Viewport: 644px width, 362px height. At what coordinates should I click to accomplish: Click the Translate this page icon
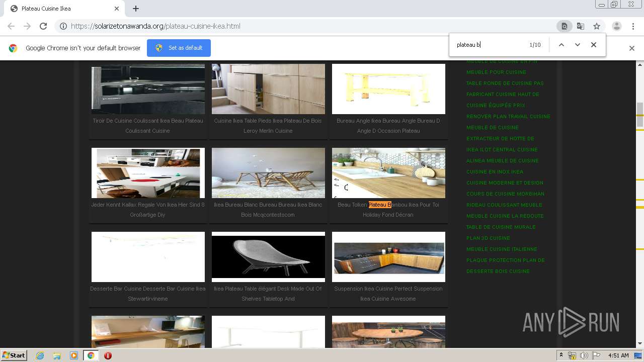click(x=580, y=26)
